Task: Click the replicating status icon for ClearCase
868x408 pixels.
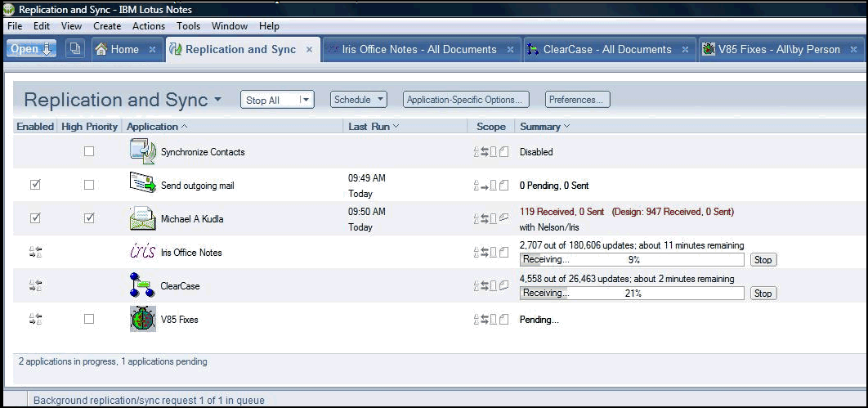Action: (35, 285)
